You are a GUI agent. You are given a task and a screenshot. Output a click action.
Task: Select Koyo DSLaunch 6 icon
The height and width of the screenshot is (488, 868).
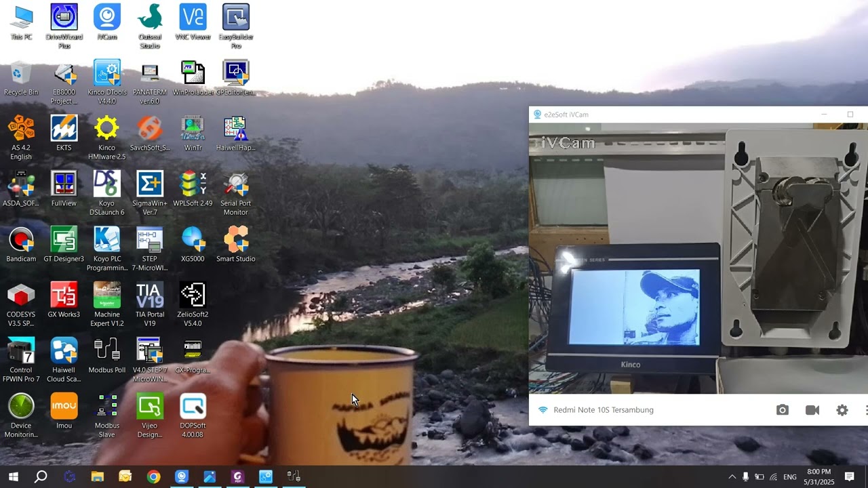[107, 194]
